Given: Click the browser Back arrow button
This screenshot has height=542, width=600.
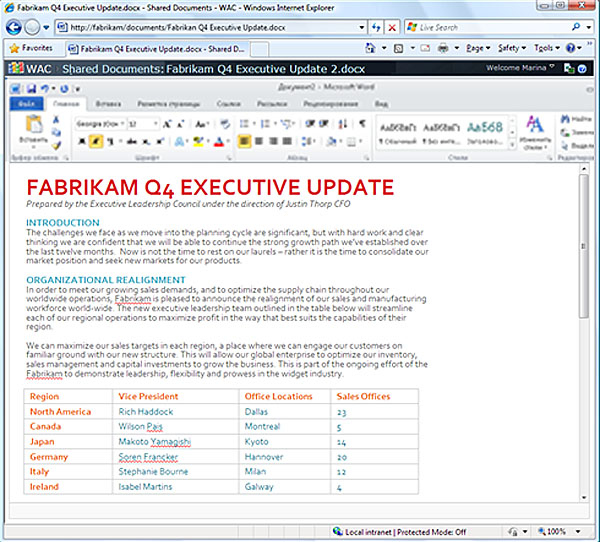Looking at the screenshot, I should click(x=14, y=27).
